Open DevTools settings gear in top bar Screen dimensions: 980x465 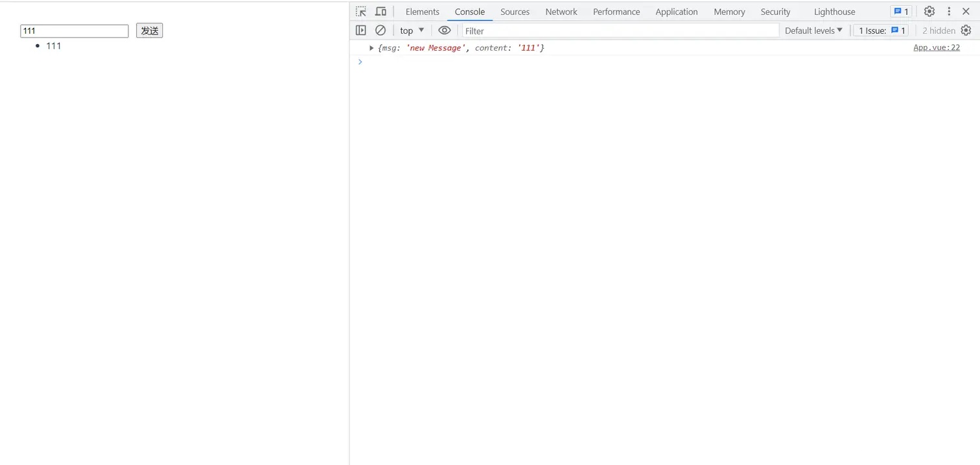[929, 12]
